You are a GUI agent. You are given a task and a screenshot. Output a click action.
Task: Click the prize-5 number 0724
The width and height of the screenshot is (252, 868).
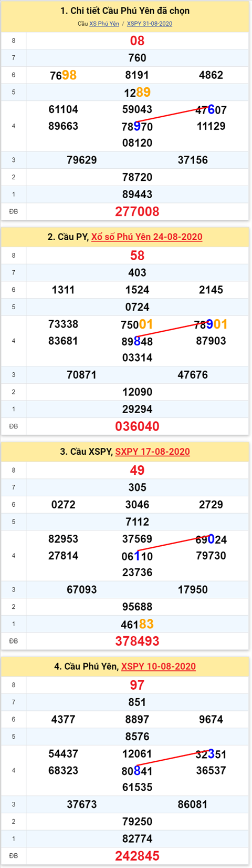pyautogui.click(x=137, y=307)
